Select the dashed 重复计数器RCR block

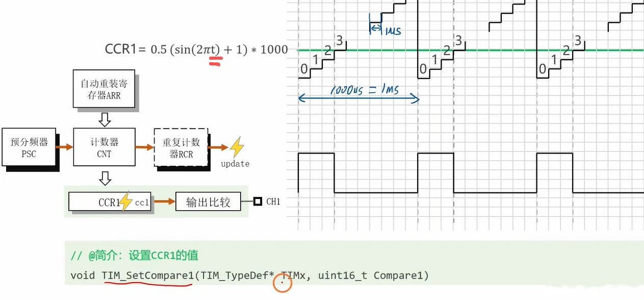[181, 147]
